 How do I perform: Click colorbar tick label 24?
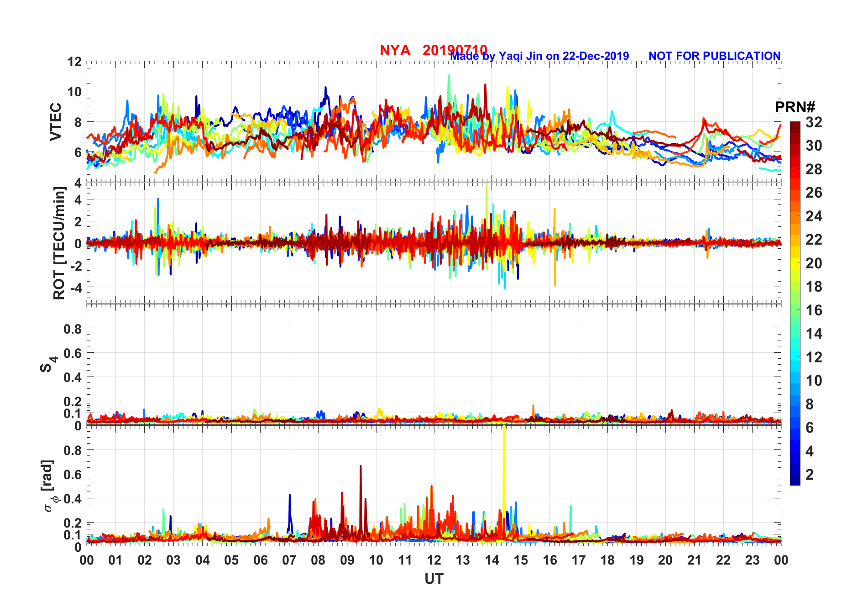tap(814, 216)
